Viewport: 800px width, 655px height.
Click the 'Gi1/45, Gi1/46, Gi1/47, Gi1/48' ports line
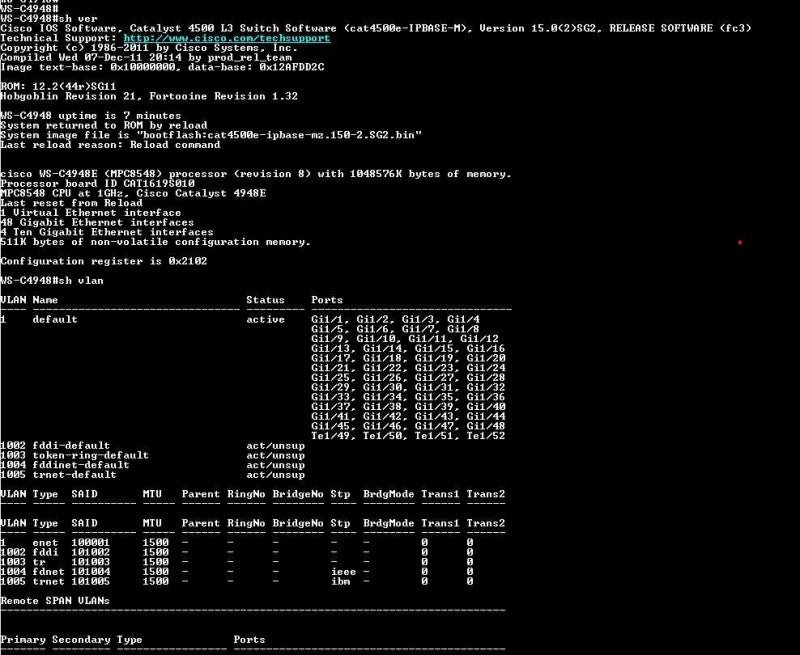point(408,426)
